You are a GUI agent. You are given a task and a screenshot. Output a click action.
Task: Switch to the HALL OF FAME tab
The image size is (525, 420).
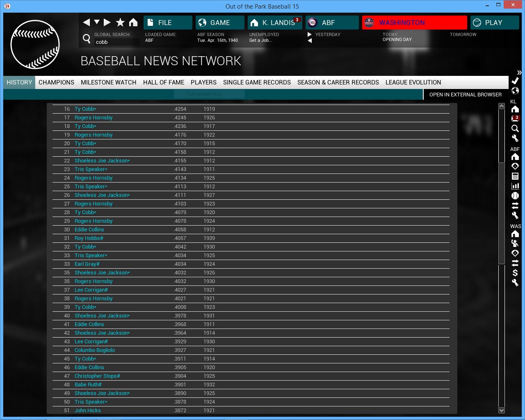[x=164, y=82]
